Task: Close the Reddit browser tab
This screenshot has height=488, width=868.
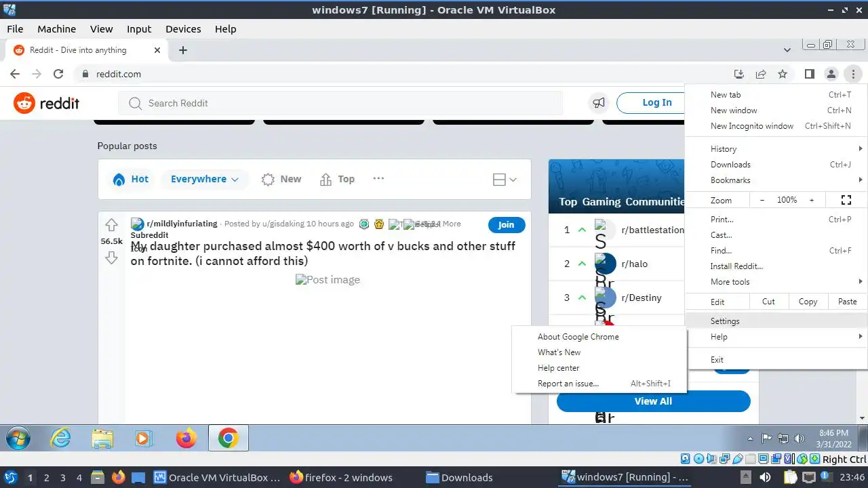Action: 157,50
